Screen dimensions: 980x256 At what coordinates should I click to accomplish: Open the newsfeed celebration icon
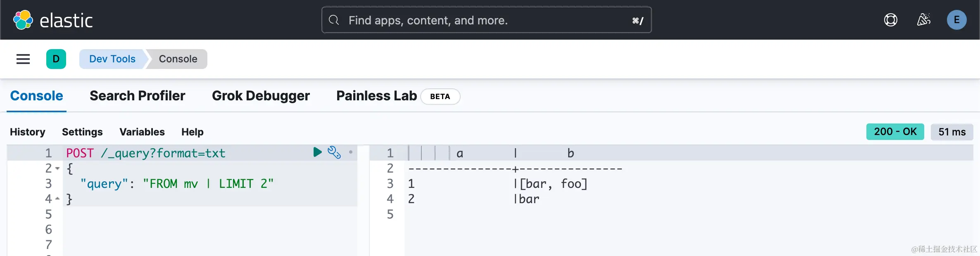tap(923, 20)
